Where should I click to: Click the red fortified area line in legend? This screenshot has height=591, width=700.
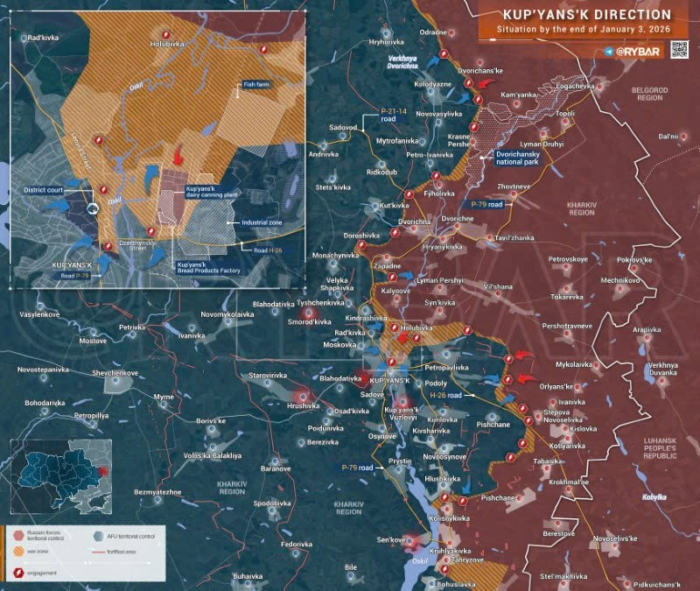(99, 552)
